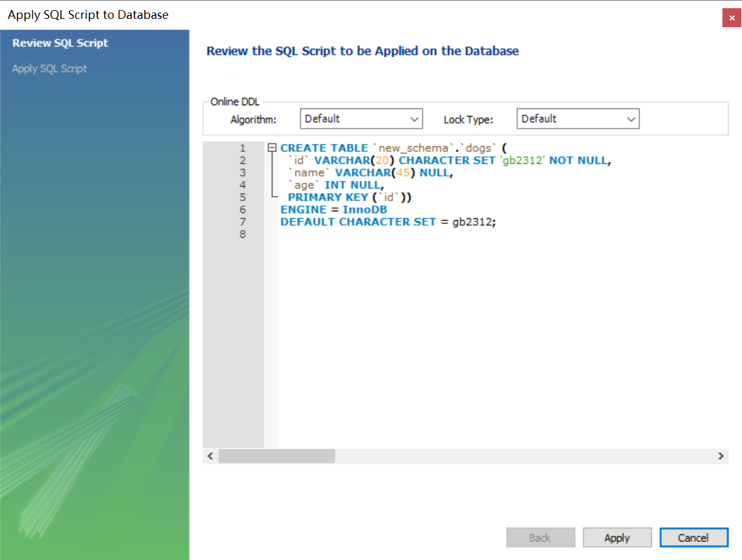
Task: Open the Algorithm dropdown
Action: [x=361, y=119]
